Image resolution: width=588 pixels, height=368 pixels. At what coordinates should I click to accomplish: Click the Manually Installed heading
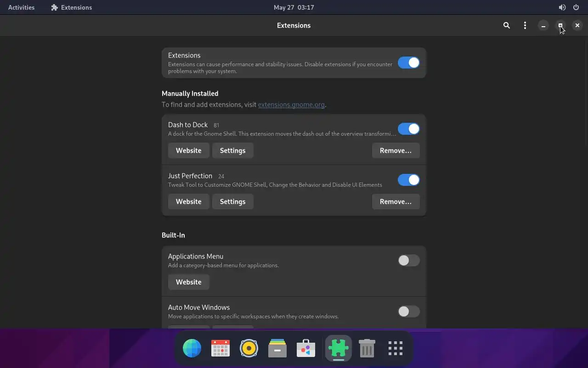point(190,93)
